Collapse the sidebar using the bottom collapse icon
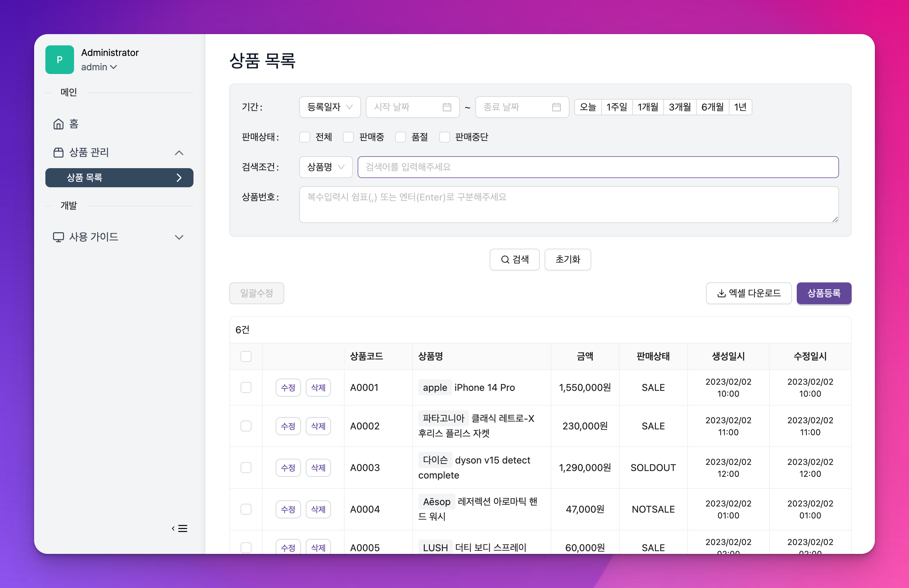Screen dimensions: 909x588 pyautogui.click(x=179, y=528)
